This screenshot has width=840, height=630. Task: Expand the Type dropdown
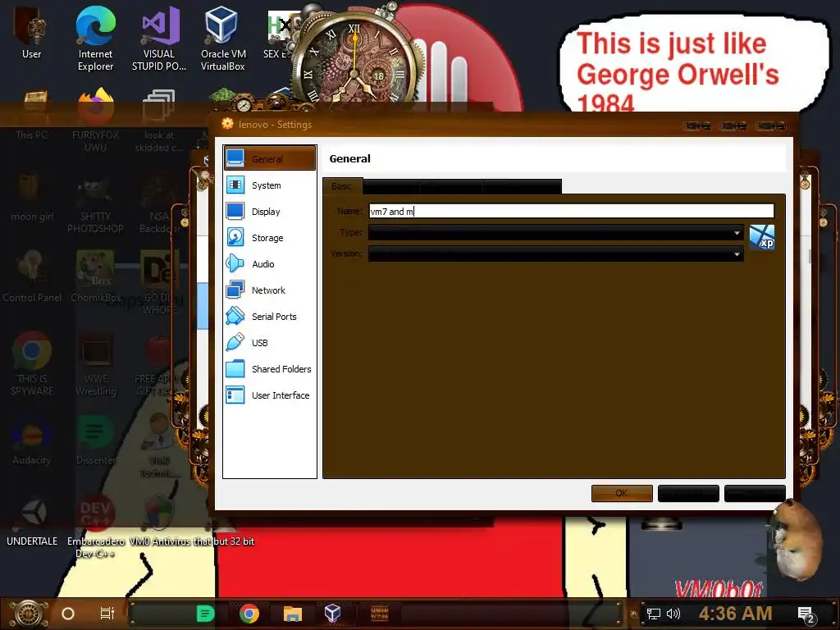click(x=555, y=232)
